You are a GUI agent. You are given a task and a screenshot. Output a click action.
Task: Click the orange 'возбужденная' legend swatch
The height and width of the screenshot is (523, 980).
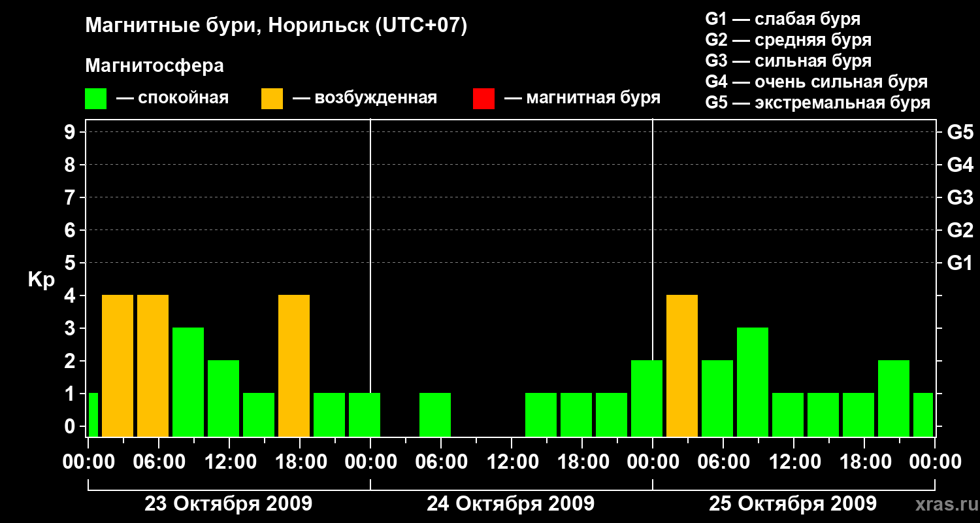pyautogui.click(x=272, y=99)
